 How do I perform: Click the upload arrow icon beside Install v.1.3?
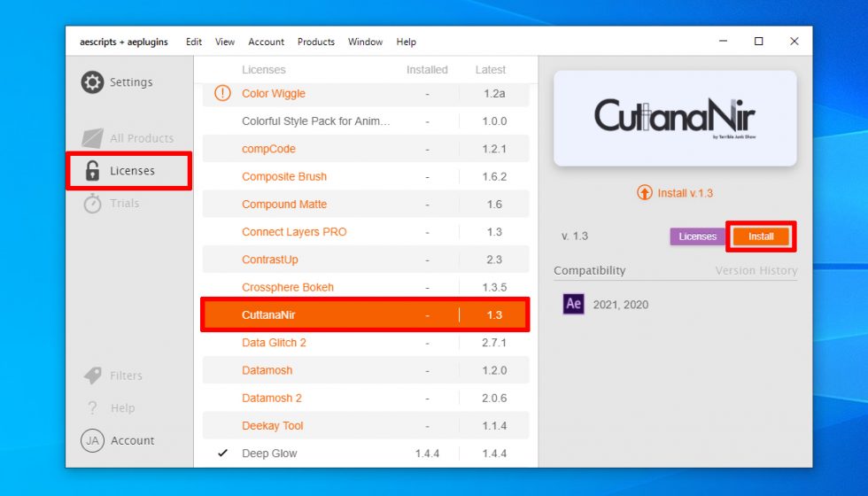pyautogui.click(x=645, y=193)
